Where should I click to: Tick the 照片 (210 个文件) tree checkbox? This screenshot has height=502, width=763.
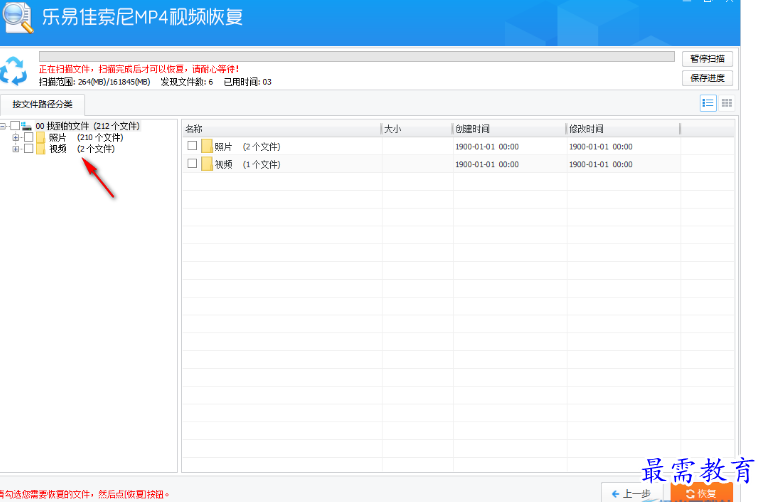click(x=29, y=137)
